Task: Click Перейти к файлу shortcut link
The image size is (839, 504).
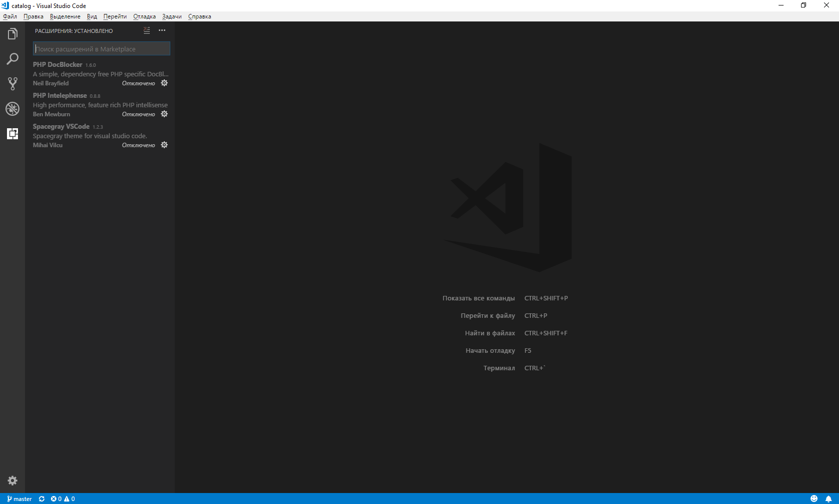Action: (x=488, y=315)
